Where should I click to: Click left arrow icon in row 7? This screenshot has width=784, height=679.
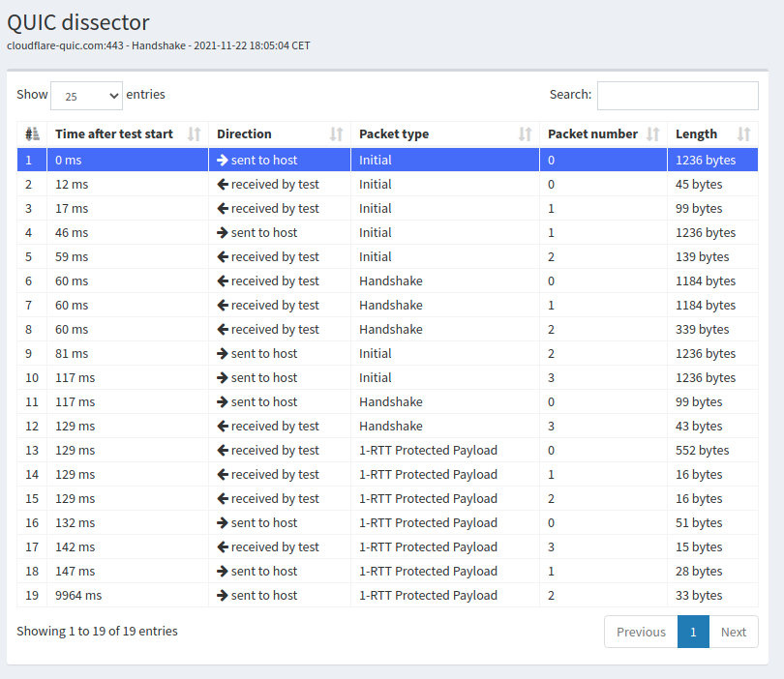(x=223, y=306)
